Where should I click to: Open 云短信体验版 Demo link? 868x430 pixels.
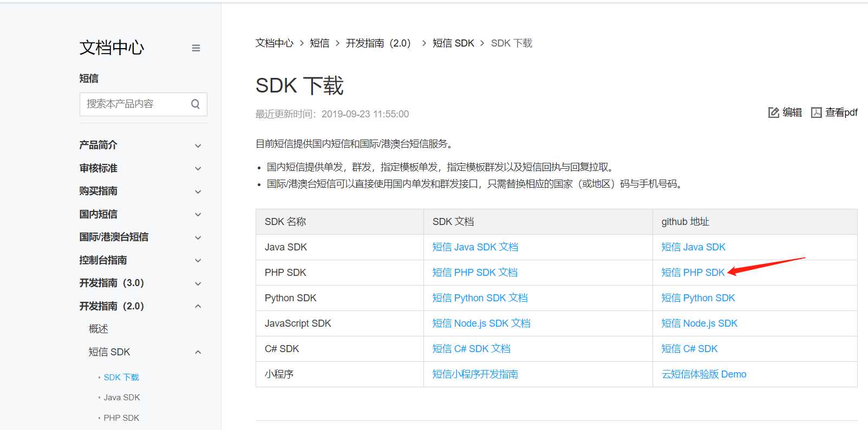pos(704,374)
